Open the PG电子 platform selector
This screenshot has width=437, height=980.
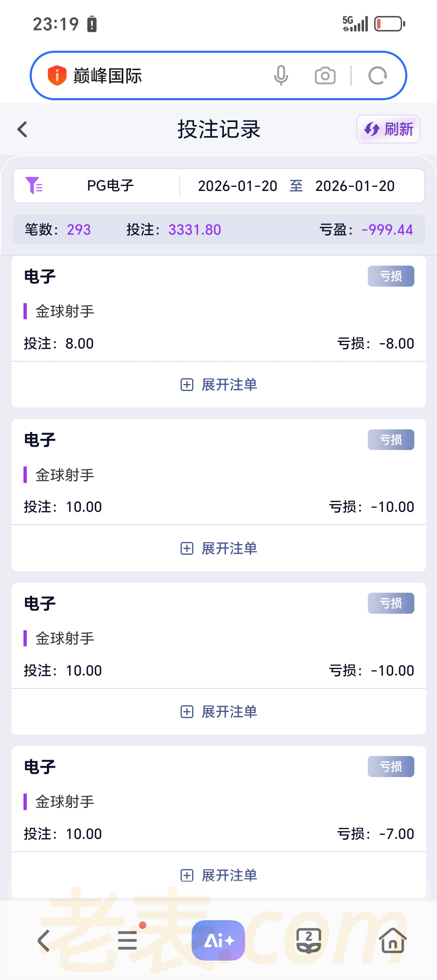pos(110,186)
